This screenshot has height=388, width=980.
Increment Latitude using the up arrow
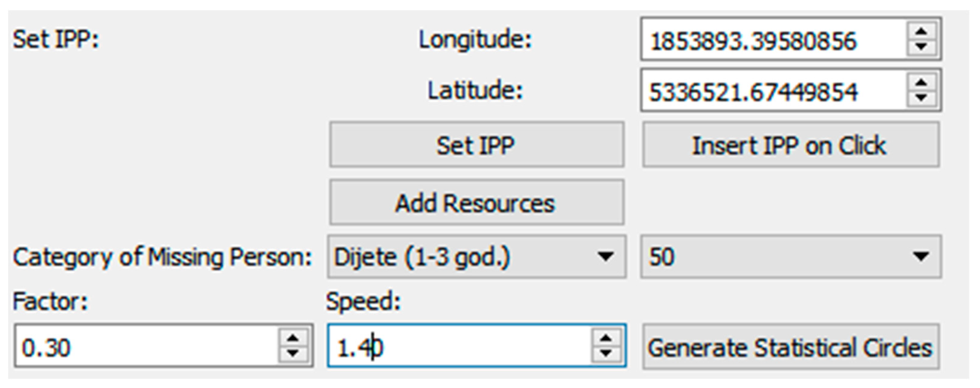pos(921,83)
